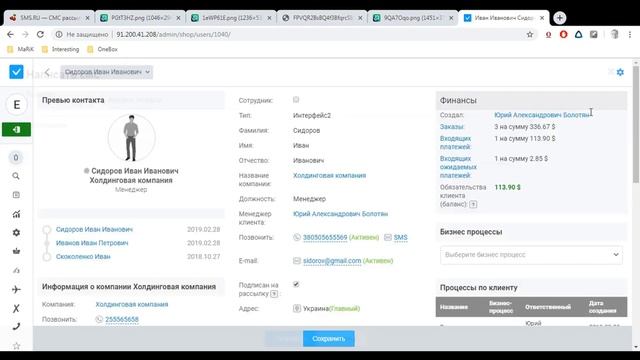The width and height of the screenshot is (640, 360).
Task: Open the Холдинговая компания link in Название компании
Action: click(329, 176)
